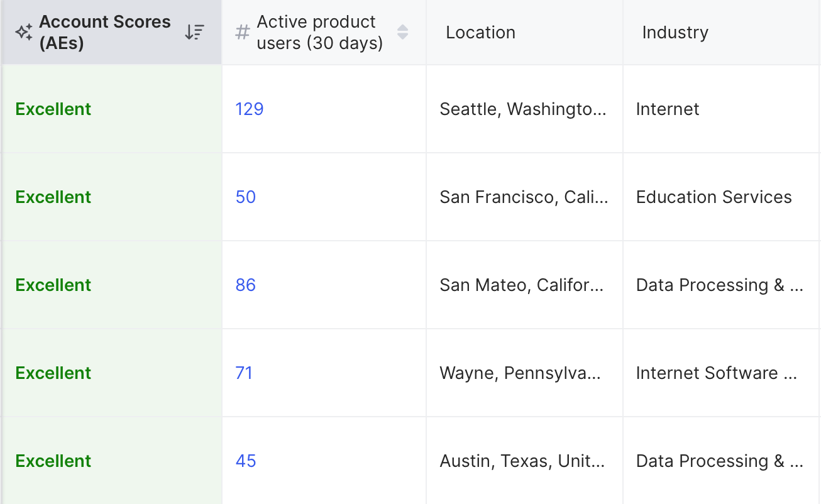Open the Location column header
821x504 pixels.
point(480,33)
